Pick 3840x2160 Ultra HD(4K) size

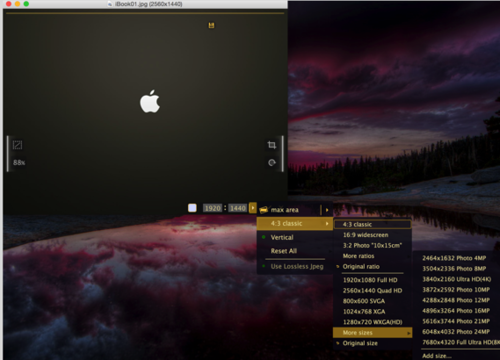[x=457, y=279]
